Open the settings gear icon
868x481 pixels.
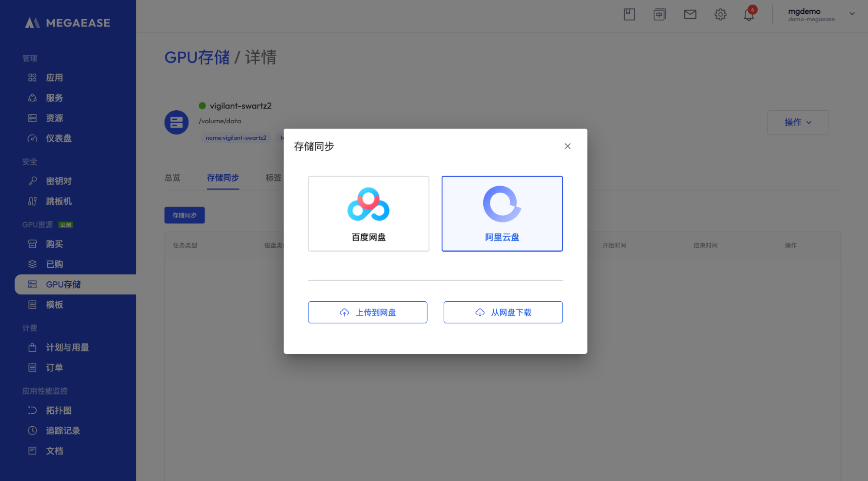(x=720, y=14)
